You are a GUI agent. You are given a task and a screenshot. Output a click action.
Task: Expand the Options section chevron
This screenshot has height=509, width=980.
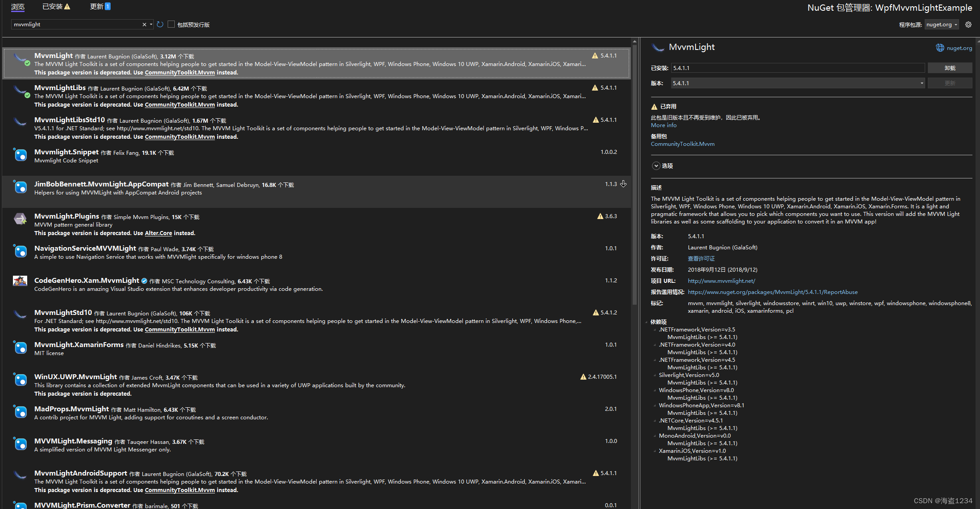click(x=656, y=166)
